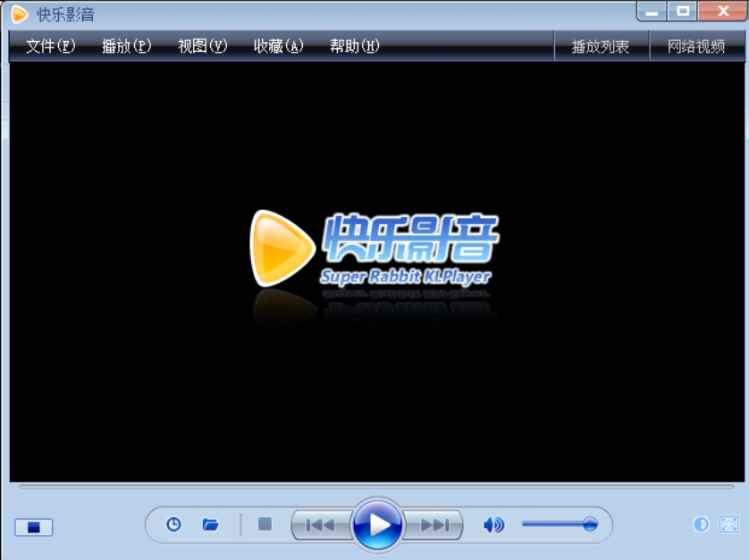The height and width of the screenshot is (560, 749).
Task: Open the 网络视频 online video tab
Action: (x=696, y=46)
